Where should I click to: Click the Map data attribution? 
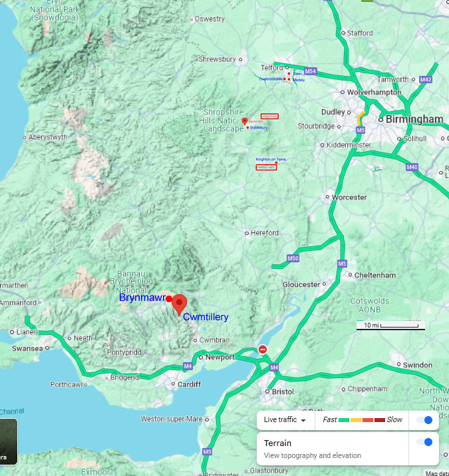(x=437, y=473)
